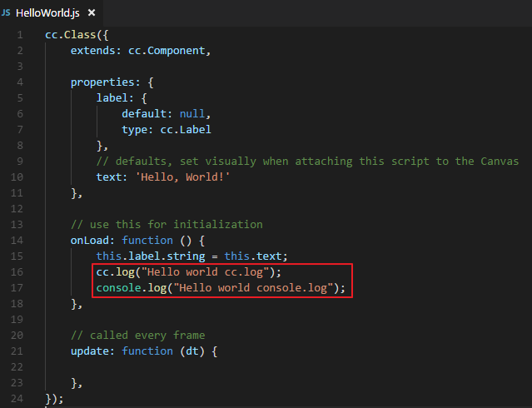Click the cc.Component reference
This screenshot has height=408, width=532.
click(x=167, y=51)
